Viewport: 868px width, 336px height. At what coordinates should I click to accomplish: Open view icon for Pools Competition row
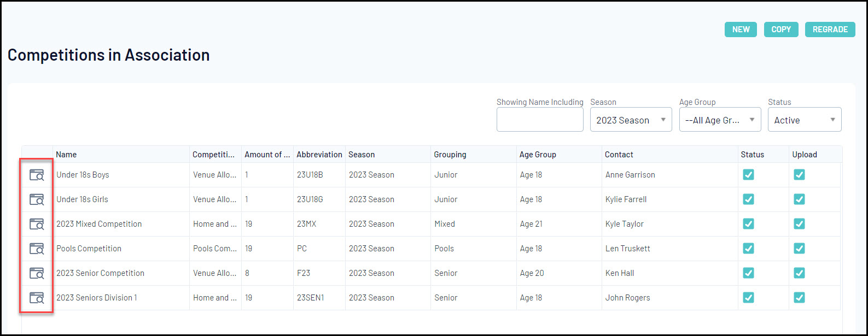37,249
